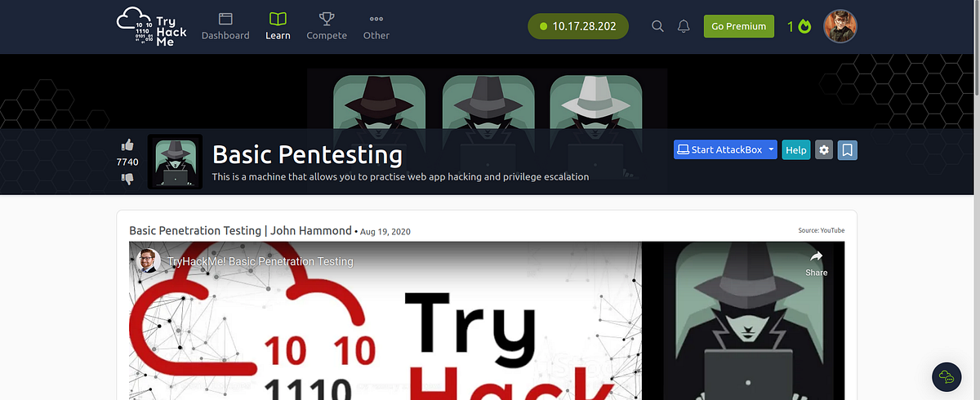
Task: Click the Basic Pentesting room title
Action: point(307,153)
